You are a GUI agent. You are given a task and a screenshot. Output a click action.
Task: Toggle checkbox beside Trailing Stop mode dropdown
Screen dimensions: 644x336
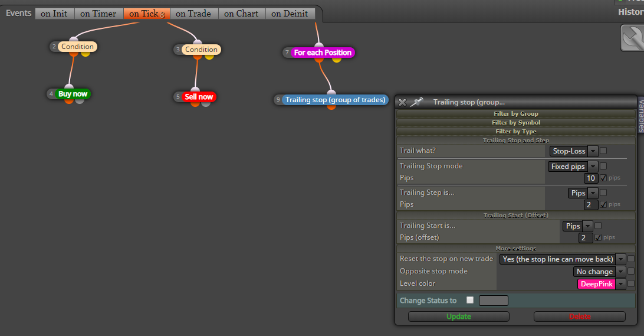(x=603, y=166)
